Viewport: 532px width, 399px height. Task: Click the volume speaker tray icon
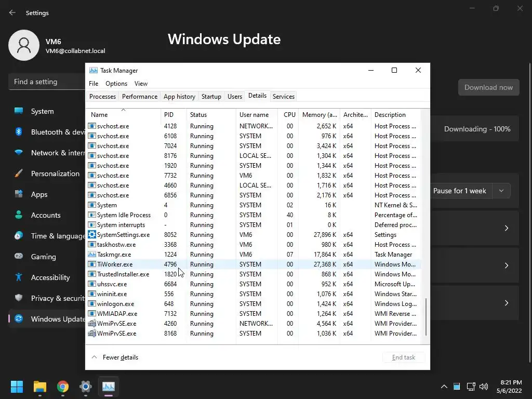(x=484, y=387)
